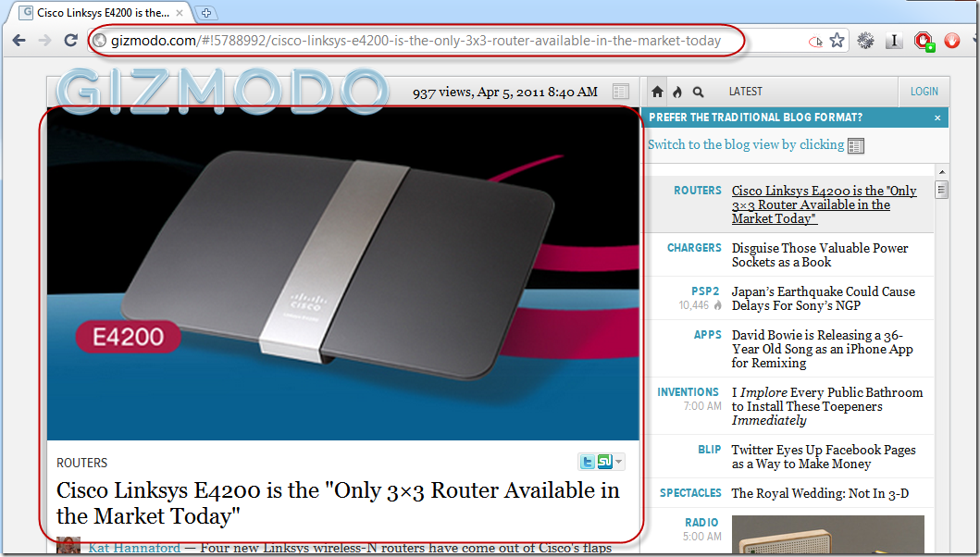Click the cursor-click icon in the address bar

tap(815, 42)
